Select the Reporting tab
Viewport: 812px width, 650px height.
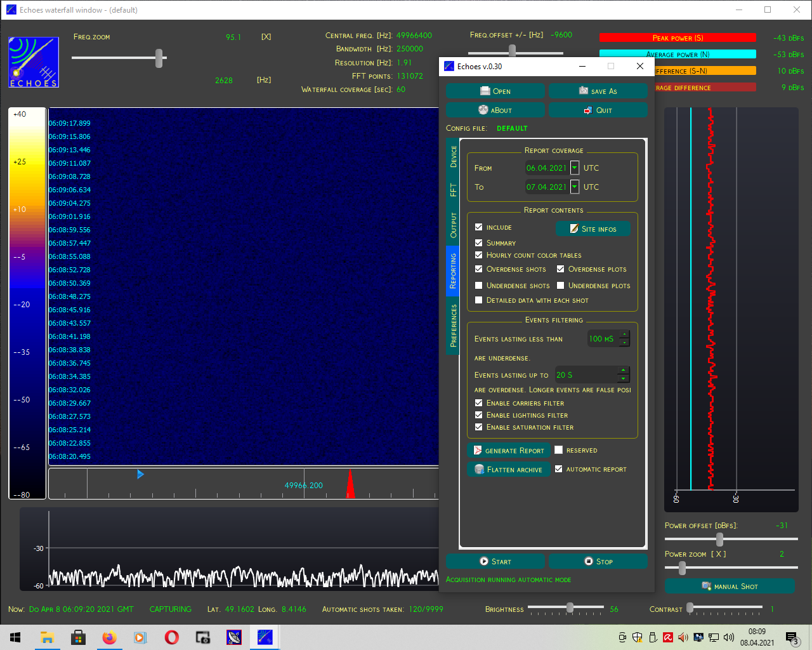[453, 271]
